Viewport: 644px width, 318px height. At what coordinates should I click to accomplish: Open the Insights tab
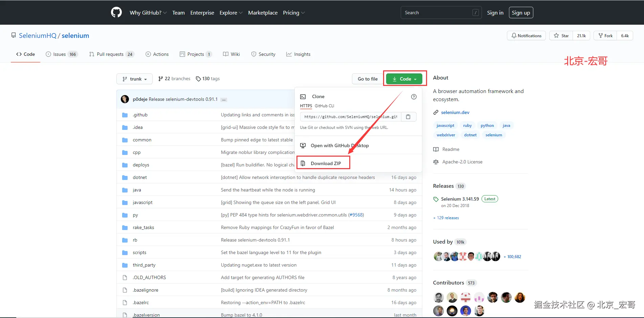pos(298,54)
